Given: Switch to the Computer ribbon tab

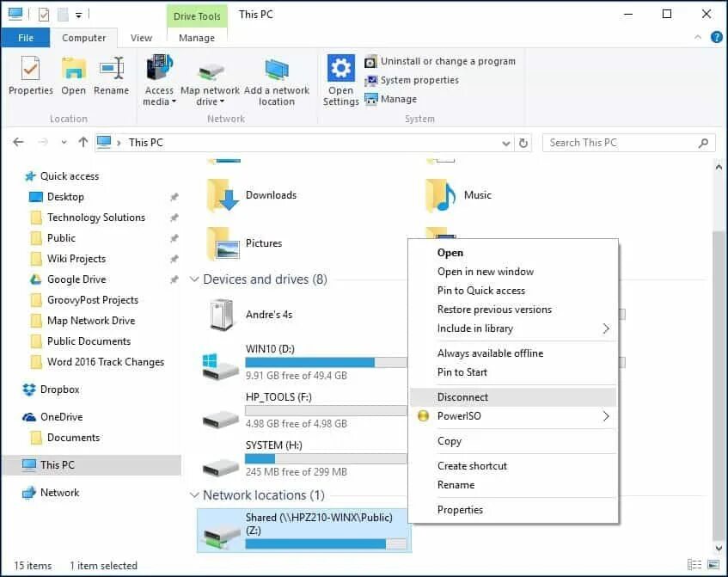Looking at the screenshot, I should click(83, 38).
